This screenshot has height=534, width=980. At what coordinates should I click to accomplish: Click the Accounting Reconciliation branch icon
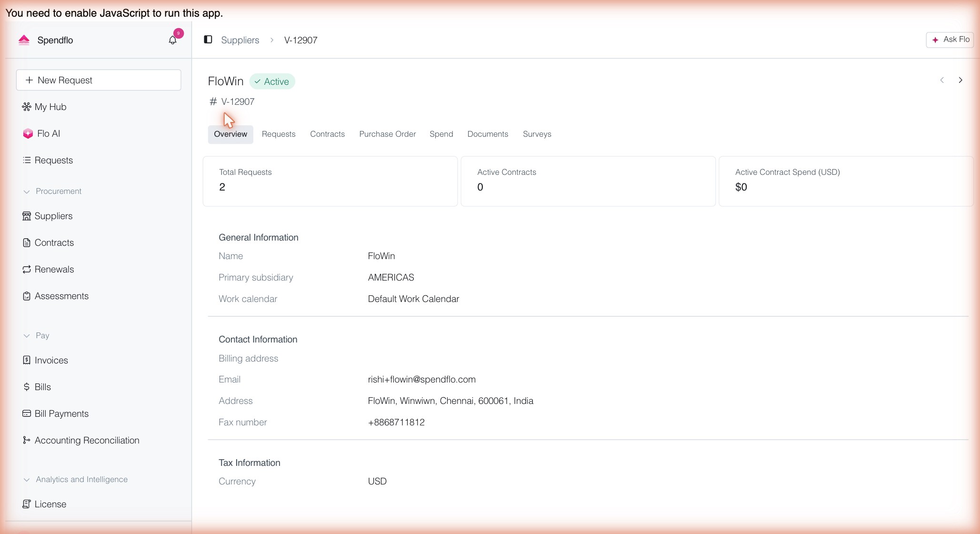click(27, 440)
